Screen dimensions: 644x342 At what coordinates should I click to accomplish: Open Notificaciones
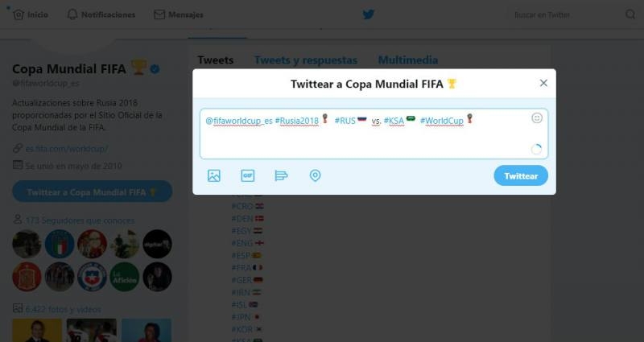pos(101,14)
